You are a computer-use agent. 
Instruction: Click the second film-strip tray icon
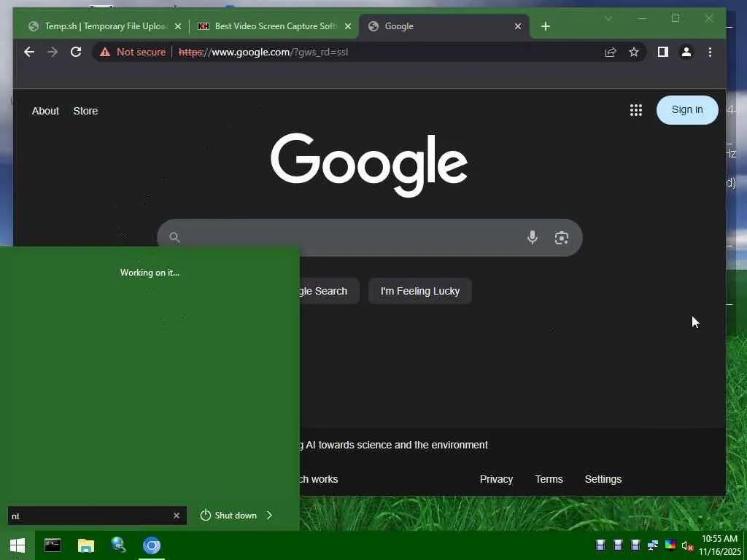point(618,545)
